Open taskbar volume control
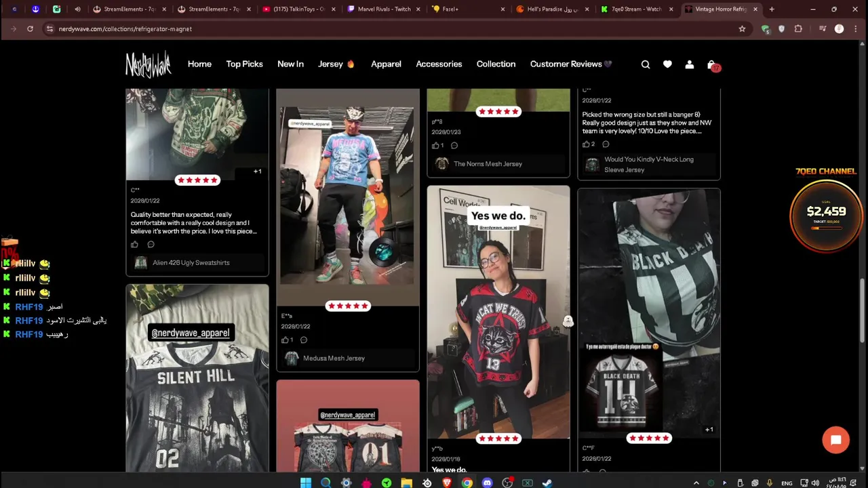The height and width of the screenshot is (488, 868). [815, 483]
